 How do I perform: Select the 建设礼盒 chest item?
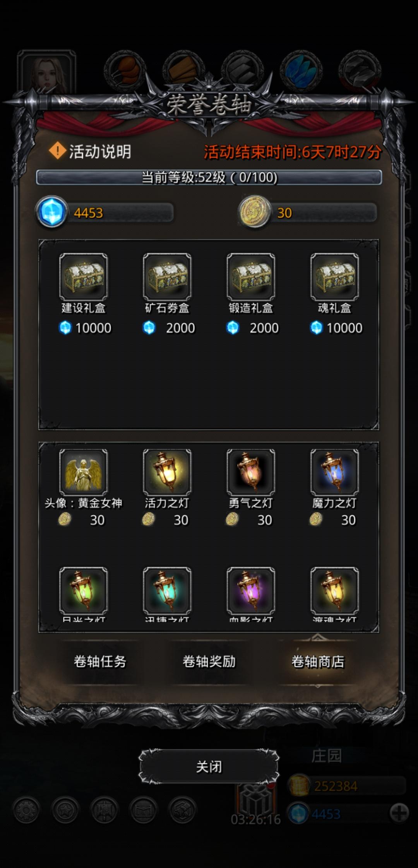(84, 277)
